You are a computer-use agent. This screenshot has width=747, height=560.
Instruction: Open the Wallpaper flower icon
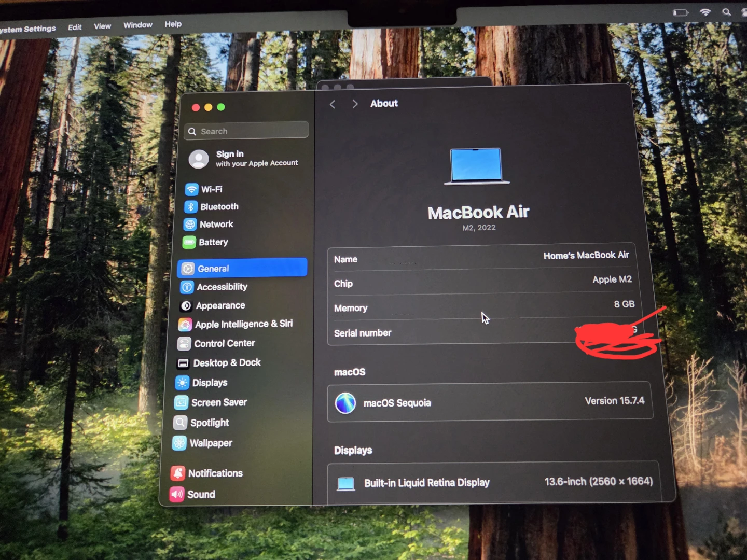point(179,443)
